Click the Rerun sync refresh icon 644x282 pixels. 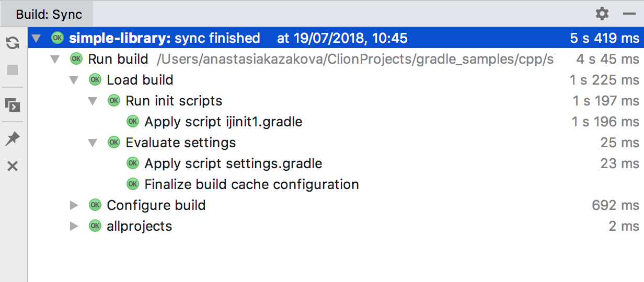[13, 43]
